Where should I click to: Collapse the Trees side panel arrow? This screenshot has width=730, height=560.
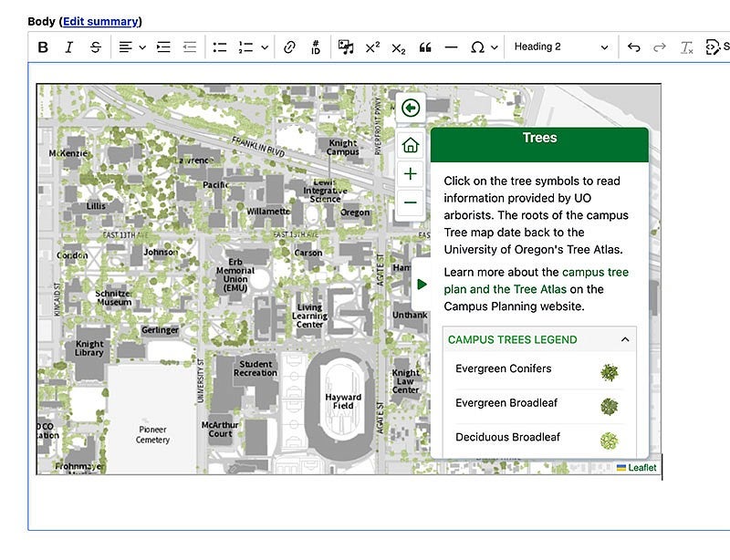tap(422, 284)
